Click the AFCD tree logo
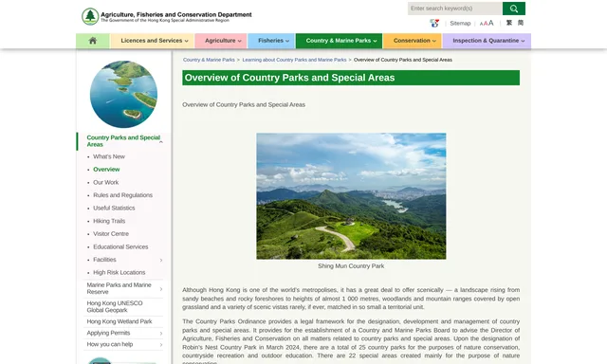This screenshot has height=364, width=607. tap(90, 16)
